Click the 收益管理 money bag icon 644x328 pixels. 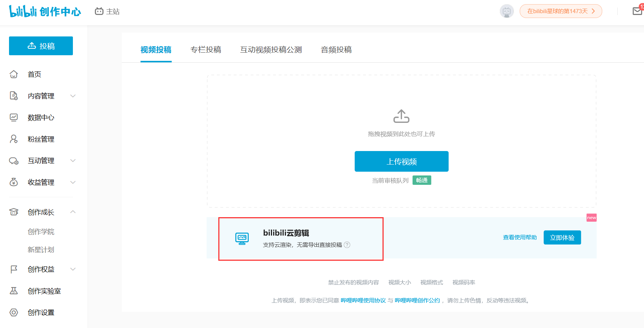[x=14, y=182]
